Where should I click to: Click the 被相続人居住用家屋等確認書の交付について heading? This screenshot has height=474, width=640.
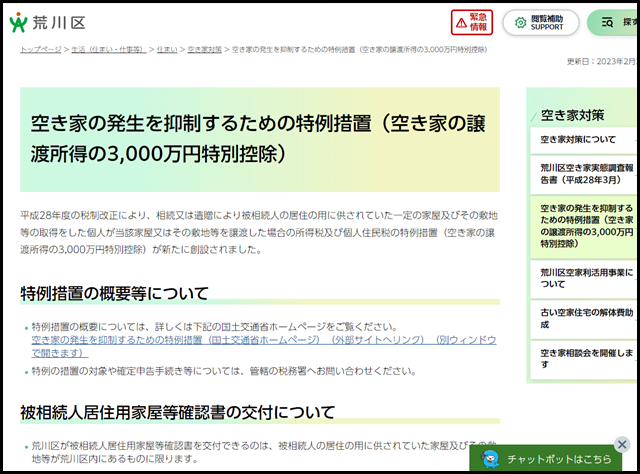(178, 413)
